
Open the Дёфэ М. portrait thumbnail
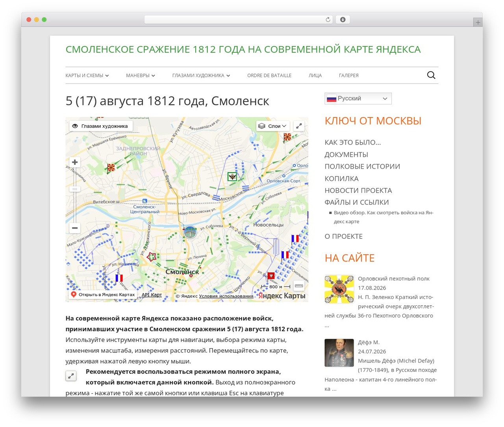[x=339, y=353]
